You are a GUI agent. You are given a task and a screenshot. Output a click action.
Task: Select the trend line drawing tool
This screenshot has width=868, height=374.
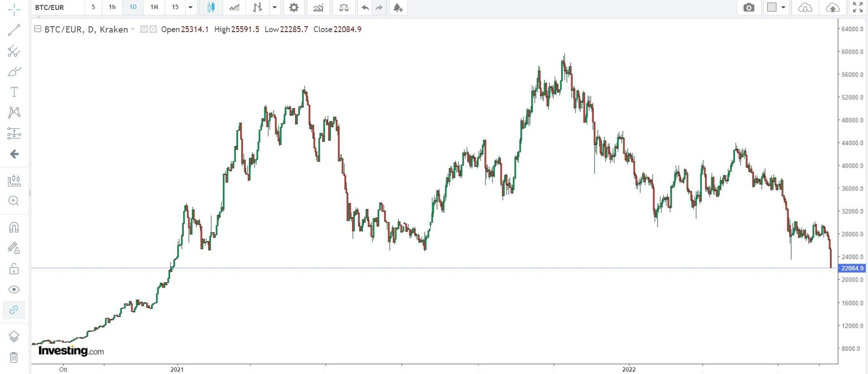click(14, 30)
